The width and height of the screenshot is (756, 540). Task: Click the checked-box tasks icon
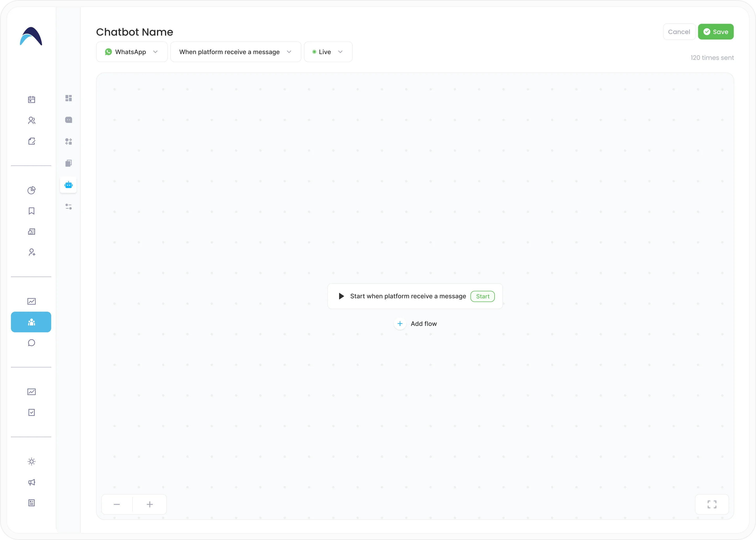point(32,412)
